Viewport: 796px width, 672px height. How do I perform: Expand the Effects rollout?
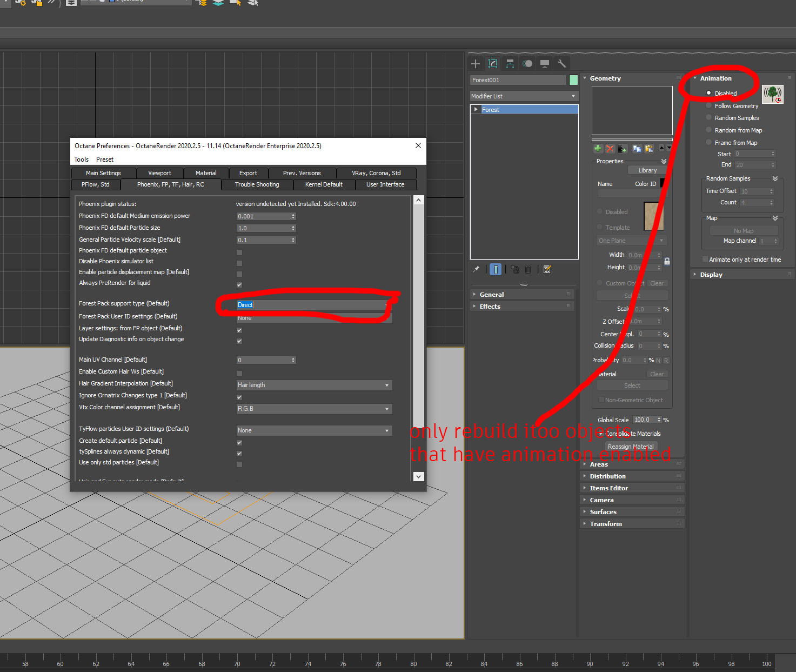(521, 307)
